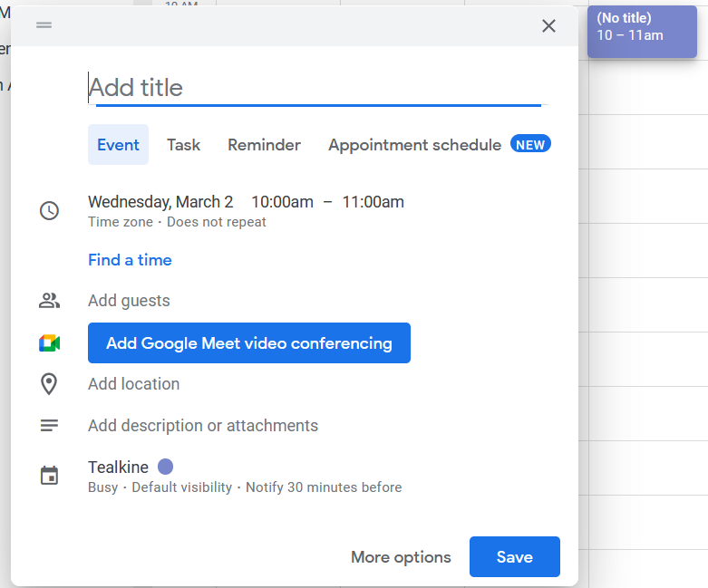Click the Find a time link
Image resolution: width=708 pixels, height=588 pixels.
130,260
